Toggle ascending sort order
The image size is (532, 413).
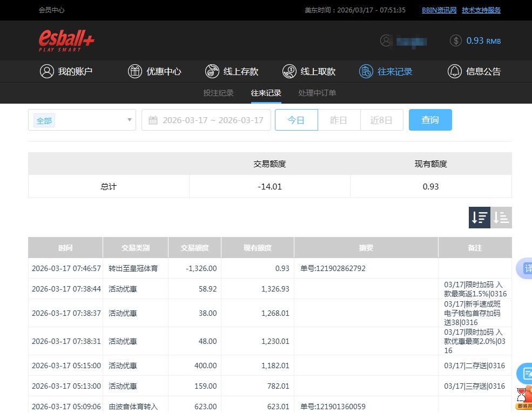pos(501,218)
